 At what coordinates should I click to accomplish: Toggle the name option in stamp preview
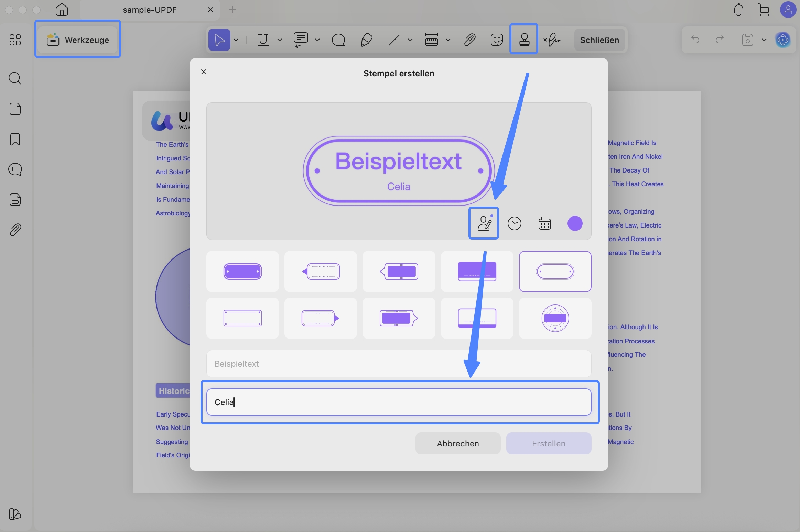(x=484, y=223)
